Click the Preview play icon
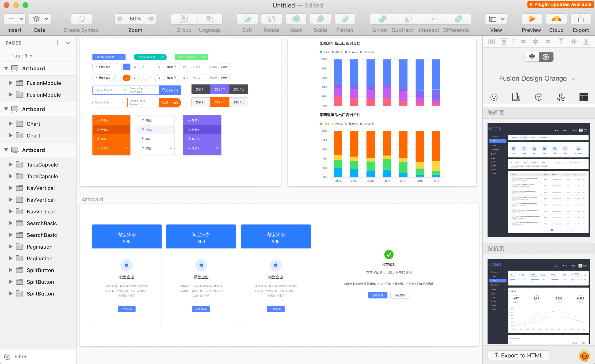 pyautogui.click(x=532, y=19)
